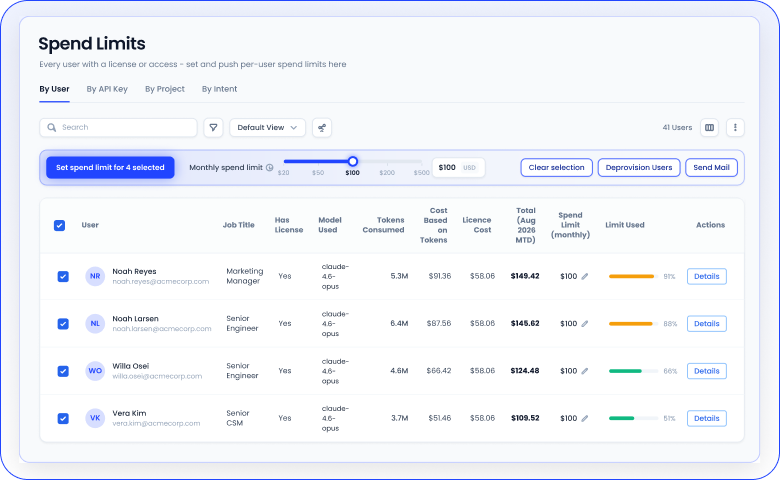780x480 pixels.
Task: Uncheck the Vera Kim row checkbox
Action: 63,418
